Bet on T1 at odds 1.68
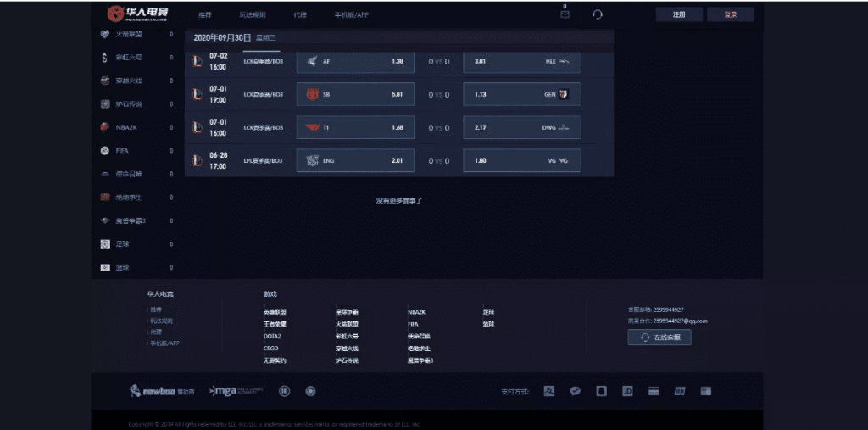This screenshot has height=430, width=868. coord(355,127)
